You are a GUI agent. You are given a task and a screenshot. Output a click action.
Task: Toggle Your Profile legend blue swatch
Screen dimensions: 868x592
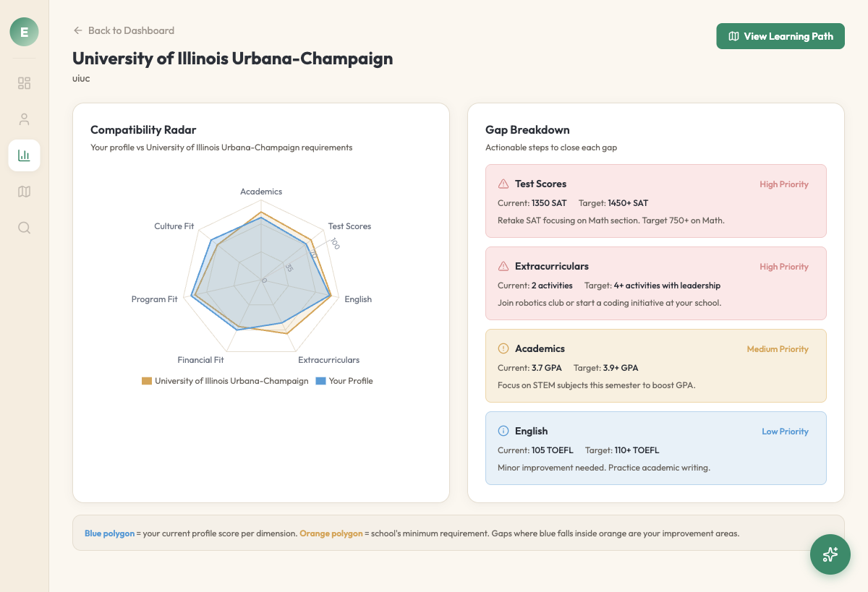(x=320, y=381)
